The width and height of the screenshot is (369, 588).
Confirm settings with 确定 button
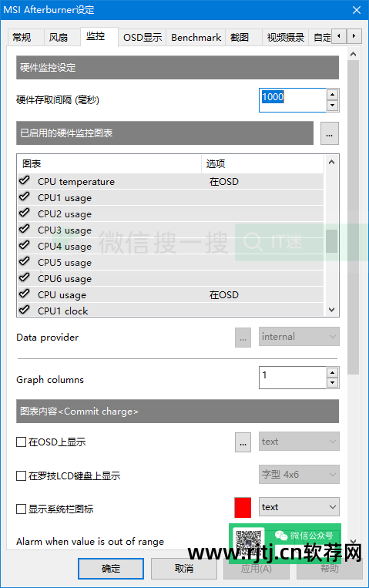(x=111, y=569)
